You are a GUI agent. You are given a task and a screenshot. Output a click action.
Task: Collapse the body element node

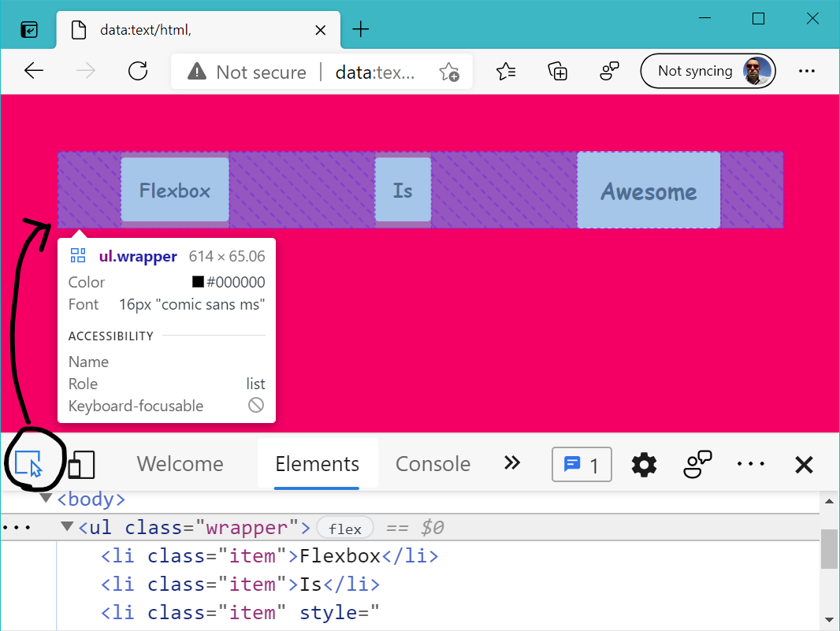coord(46,499)
